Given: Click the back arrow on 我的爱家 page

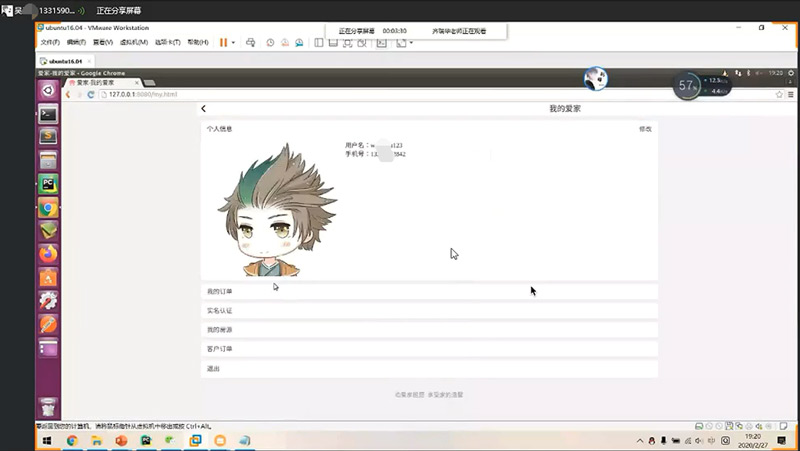Looking at the screenshot, I should click(x=204, y=108).
